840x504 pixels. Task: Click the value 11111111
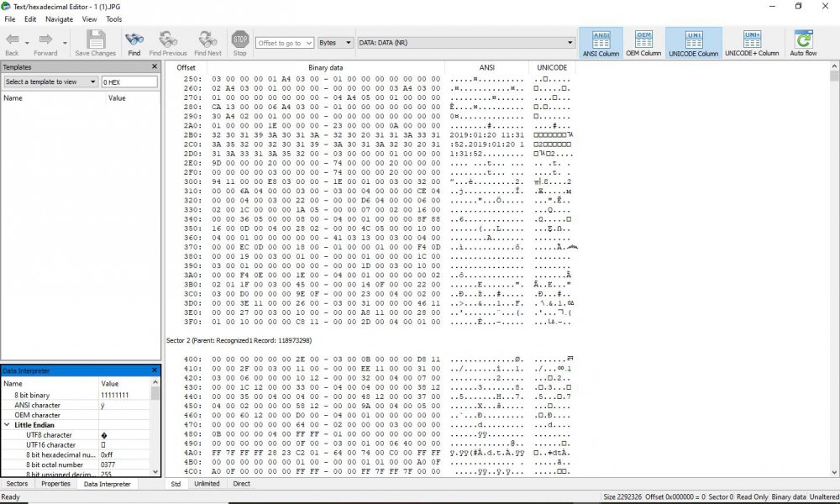114,396
